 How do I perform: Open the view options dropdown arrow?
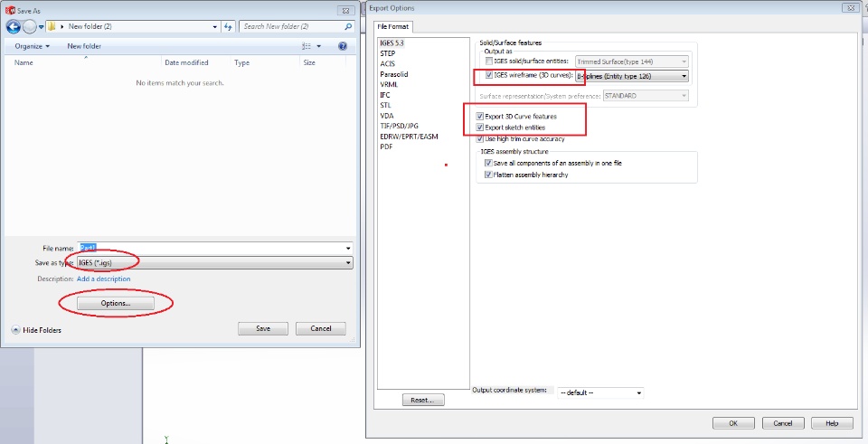(319, 46)
